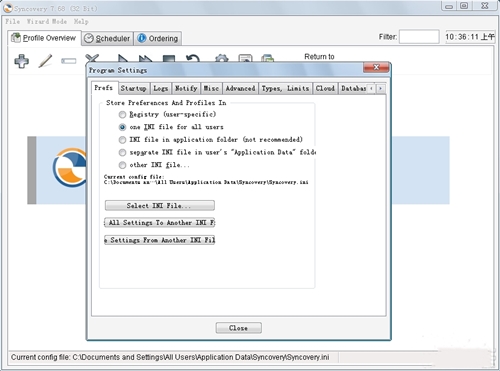Switch to the Database tab
Viewport: 500px width, 371px height.
[353, 88]
